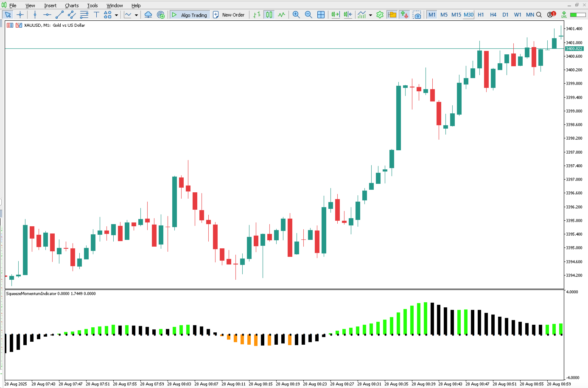588x388 pixels.
Task: Toggle the trade history display icon
Action: point(392,15)
